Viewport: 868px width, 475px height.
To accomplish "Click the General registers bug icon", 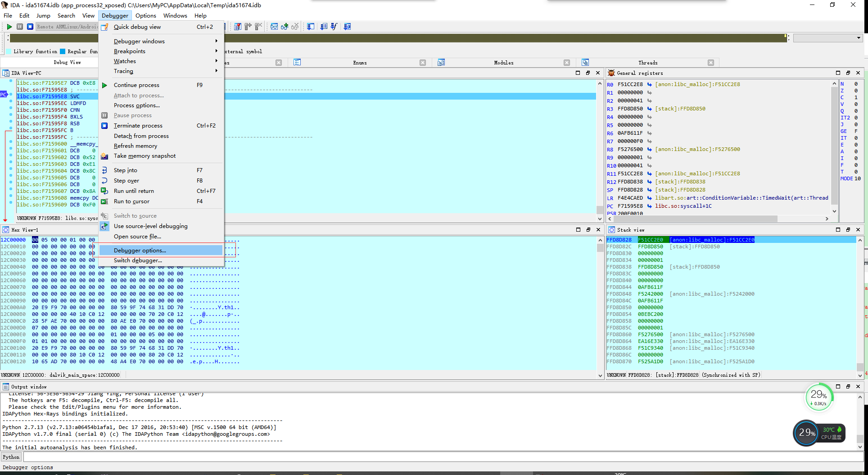I will (x=611, y=73).
